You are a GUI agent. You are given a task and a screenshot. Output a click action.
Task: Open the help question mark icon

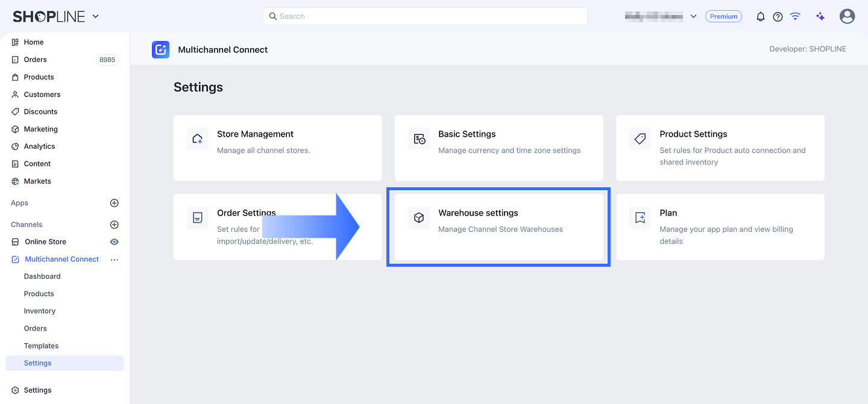click(x=778, y=17)
